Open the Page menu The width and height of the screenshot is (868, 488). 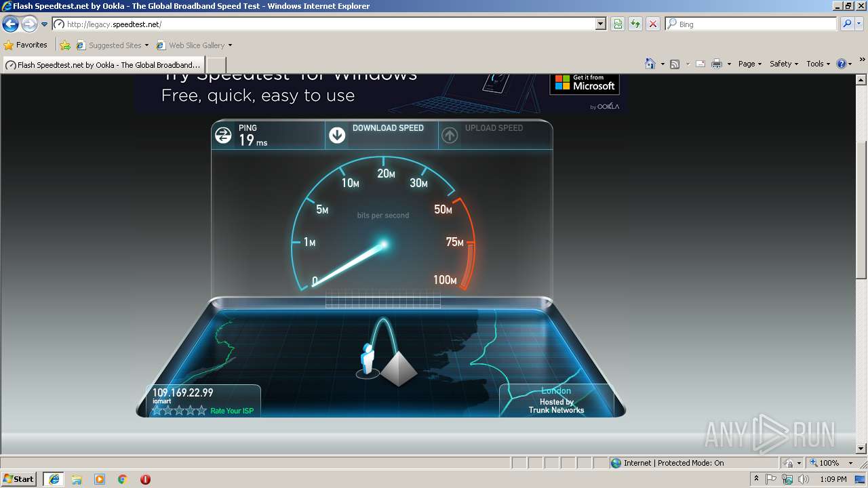[750, 64]
